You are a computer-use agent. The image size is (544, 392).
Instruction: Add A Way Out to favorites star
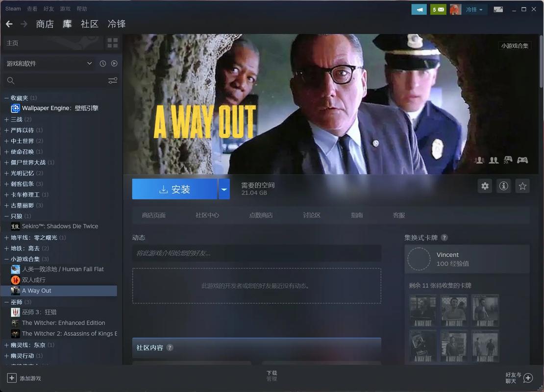522,186
